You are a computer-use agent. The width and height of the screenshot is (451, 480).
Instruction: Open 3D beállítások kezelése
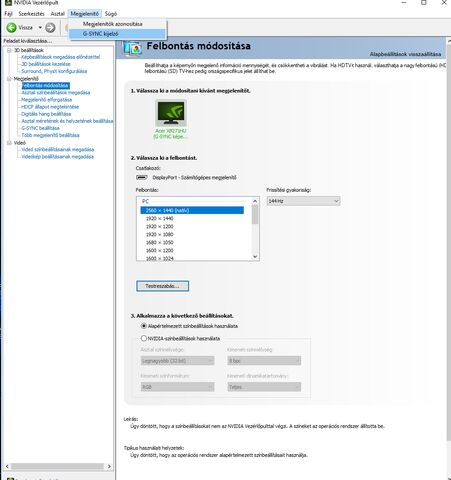coord(46,64)
